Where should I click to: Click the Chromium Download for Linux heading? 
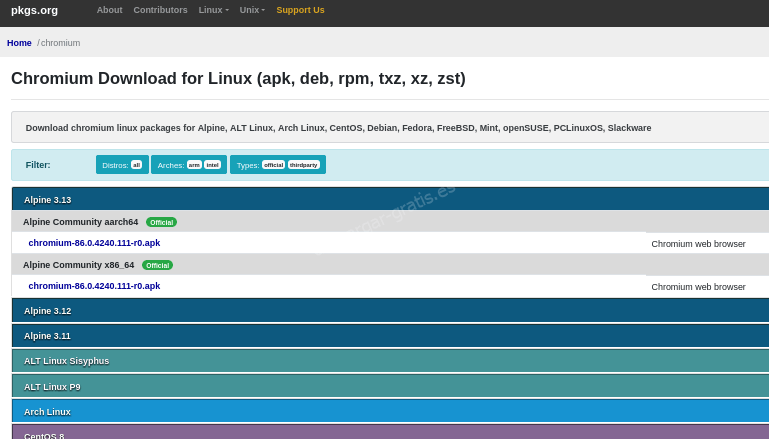click(x=238, y=78)
